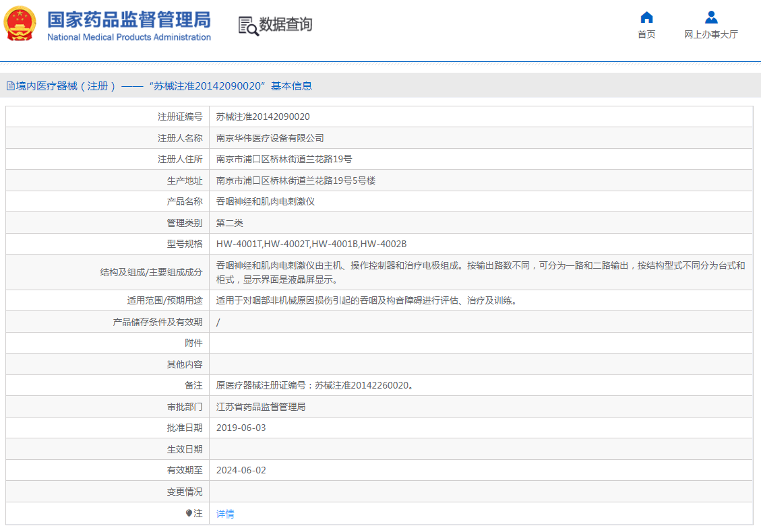Open the 网上办事大厅 menu entry

pyautogui.click(x=710, y=34)
